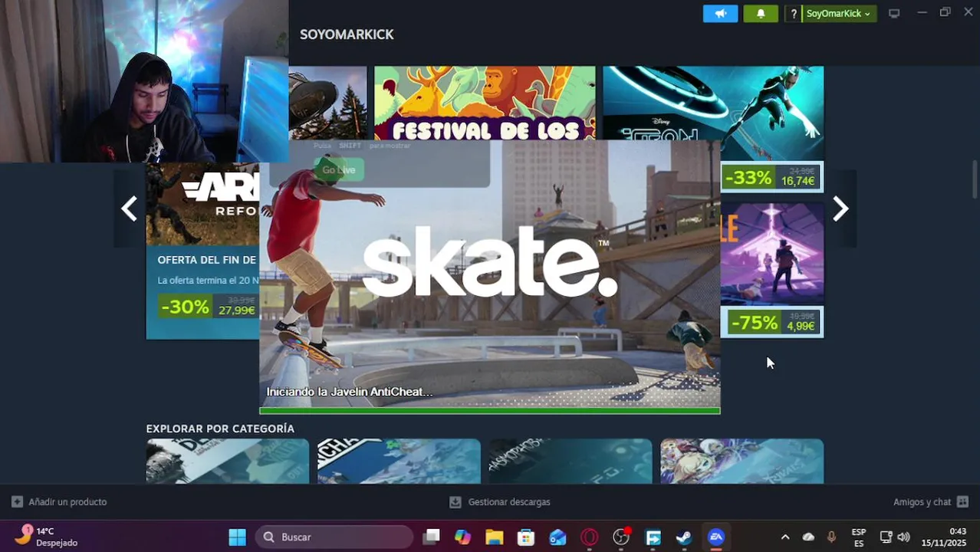The image size is (980, 552).
Task: Open Opera browser from taskbar
Action: (589, 537)
